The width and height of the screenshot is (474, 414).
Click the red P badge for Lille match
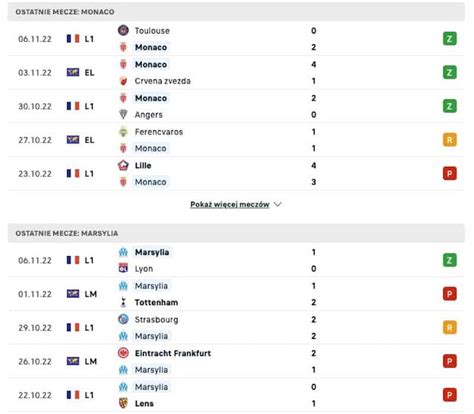coord(449,173)
